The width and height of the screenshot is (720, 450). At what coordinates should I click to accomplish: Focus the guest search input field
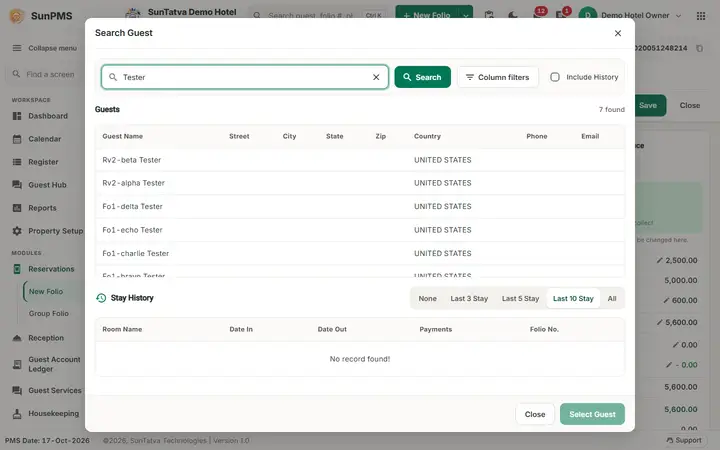click(x=244, y=77)
